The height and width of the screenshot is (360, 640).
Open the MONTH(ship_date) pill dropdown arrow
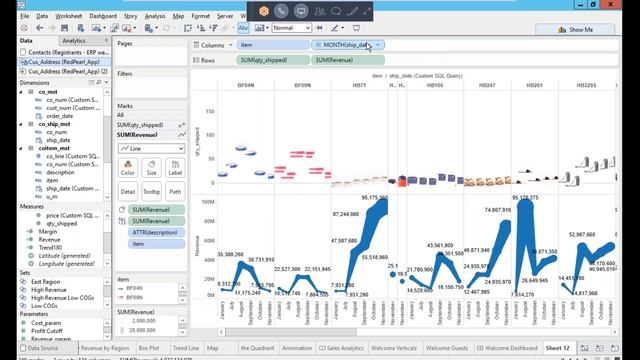(378, 45)
